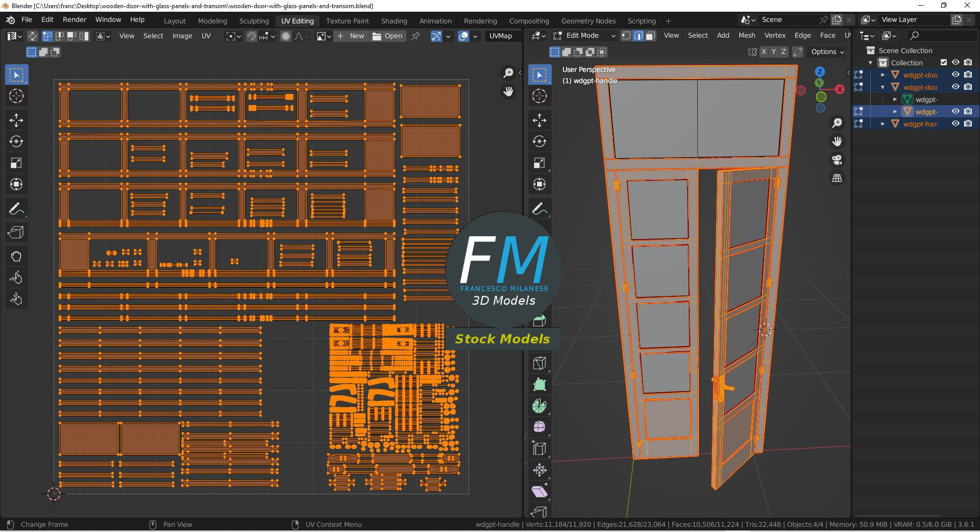This screenshot has width=980, height=532.
Task: Click the New image button
Action: click(x=351, y=36)
